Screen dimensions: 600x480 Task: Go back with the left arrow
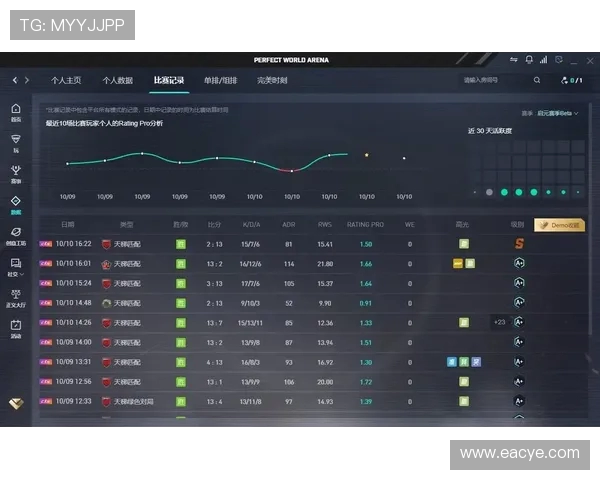[x=15, y=80]
